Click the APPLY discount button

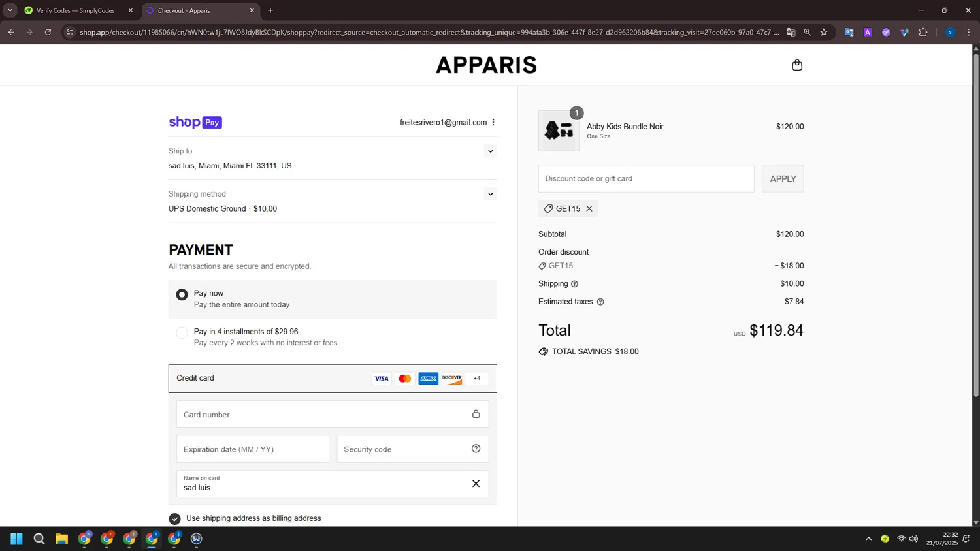(x=783, y=178)
